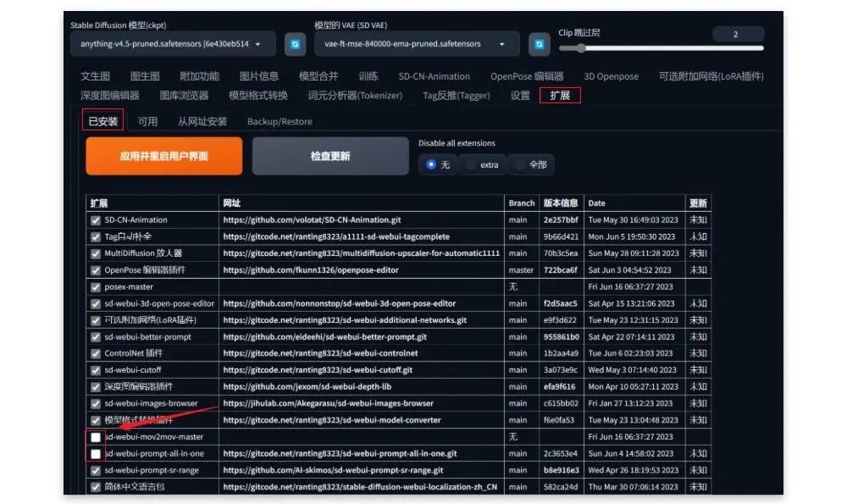Choose the 全部 disable option
This screenshot has height=504, width=847.
(529, 164)
